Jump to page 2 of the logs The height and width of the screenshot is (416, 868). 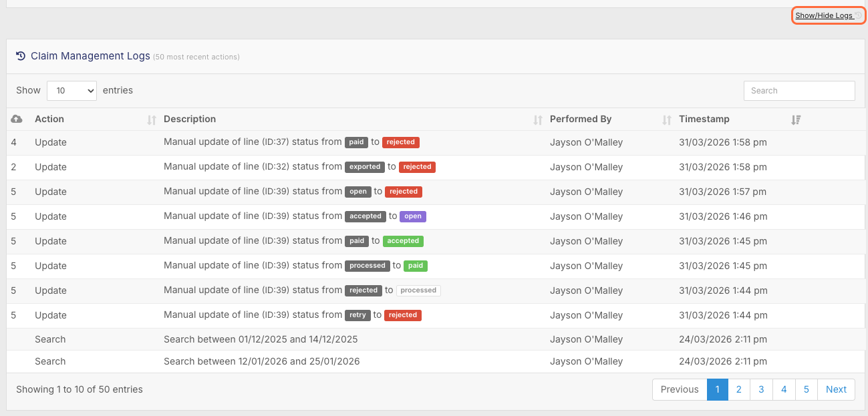tap(738, 389)
